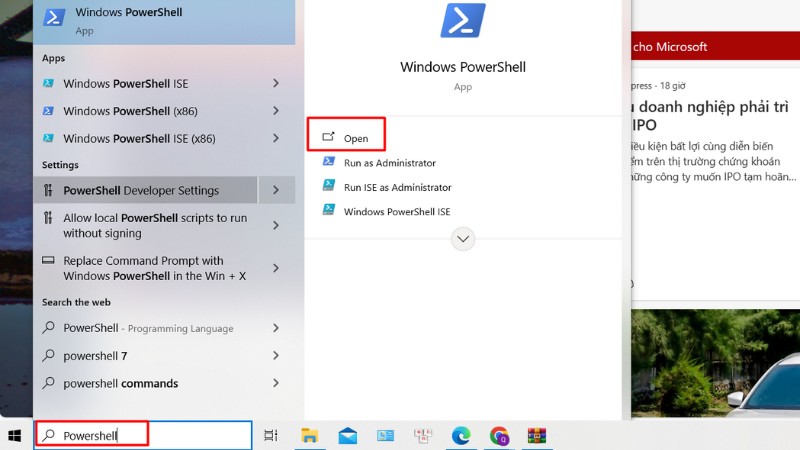
Task: Open the Windows Start menu button
Action: tap(14, 435)
